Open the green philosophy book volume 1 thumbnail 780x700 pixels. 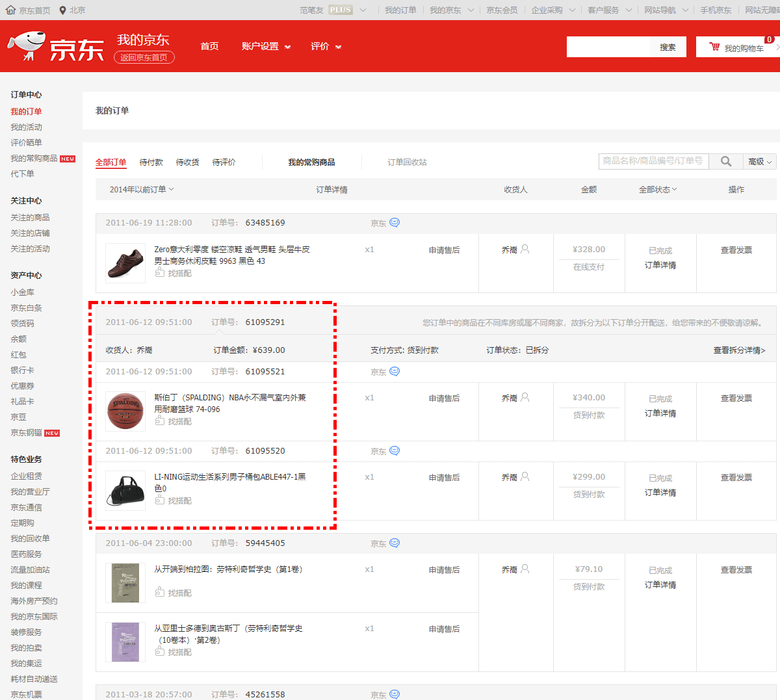125,582
